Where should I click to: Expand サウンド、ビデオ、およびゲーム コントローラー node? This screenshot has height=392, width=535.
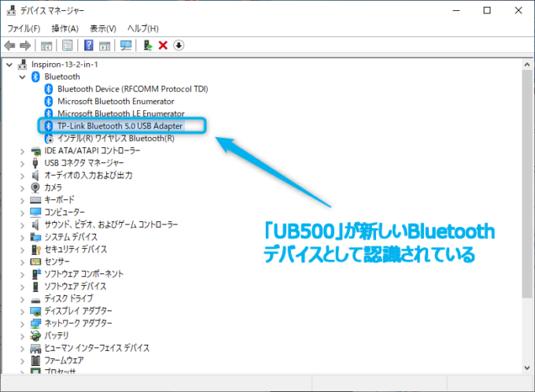[23, 225]
